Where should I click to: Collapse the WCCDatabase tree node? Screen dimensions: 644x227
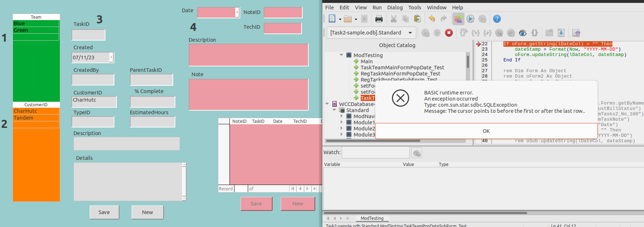(327, 104)
